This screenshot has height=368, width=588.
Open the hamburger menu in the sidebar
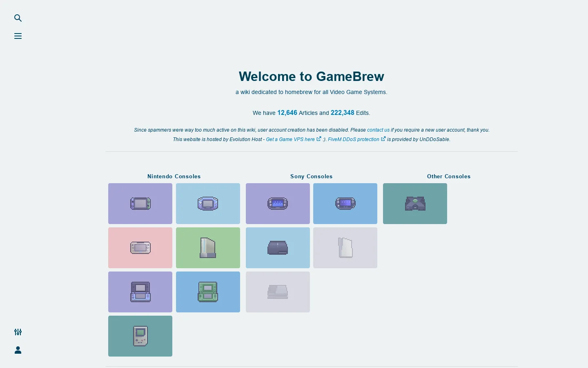point(18,36)
